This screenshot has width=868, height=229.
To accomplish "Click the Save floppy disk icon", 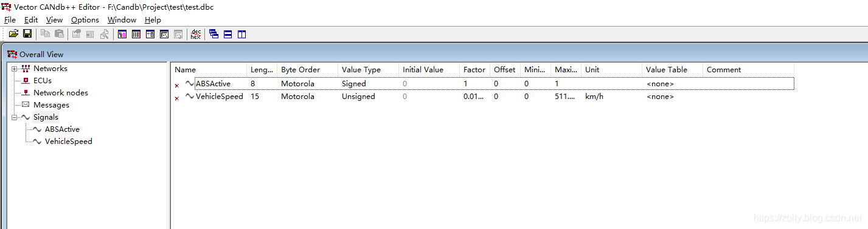I will pos(27,34).
